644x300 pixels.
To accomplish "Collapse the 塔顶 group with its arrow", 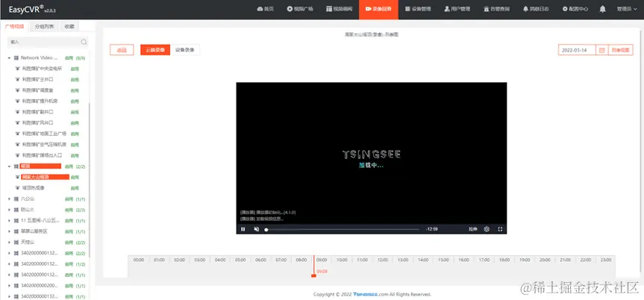I will coord(9,166).
